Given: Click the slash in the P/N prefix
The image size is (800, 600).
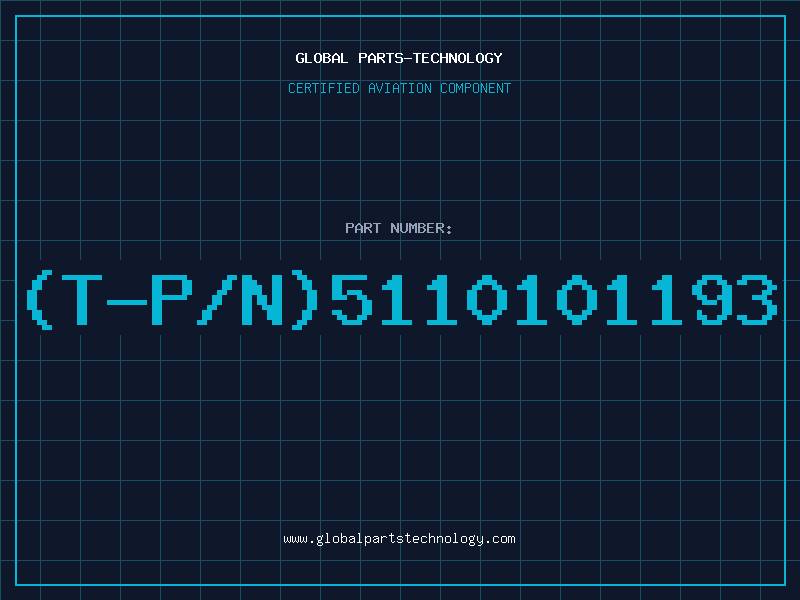Looking at the screenshot, I should (217, 300).
